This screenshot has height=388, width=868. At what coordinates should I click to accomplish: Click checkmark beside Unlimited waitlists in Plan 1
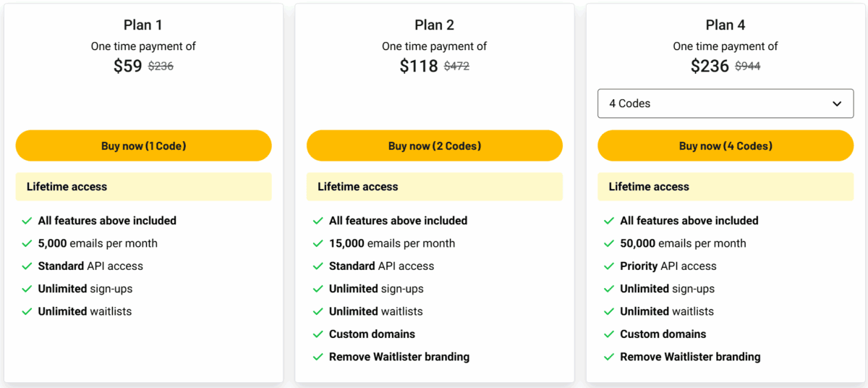[27, 311]
